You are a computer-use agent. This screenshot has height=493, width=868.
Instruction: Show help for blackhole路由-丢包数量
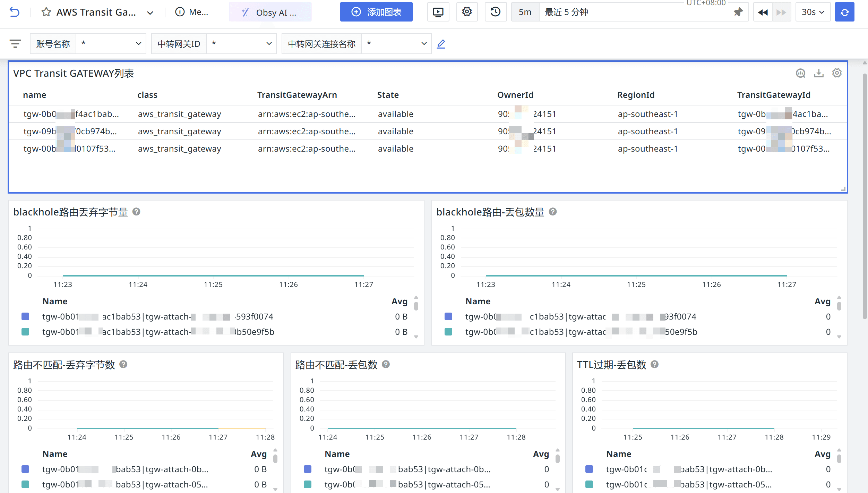[x=553, y=212]
